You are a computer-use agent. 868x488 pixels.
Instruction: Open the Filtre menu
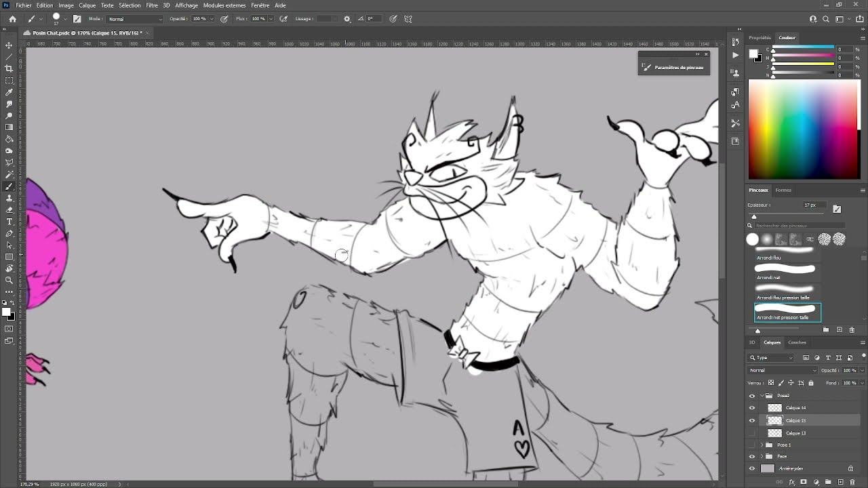[x=152, y=5]
